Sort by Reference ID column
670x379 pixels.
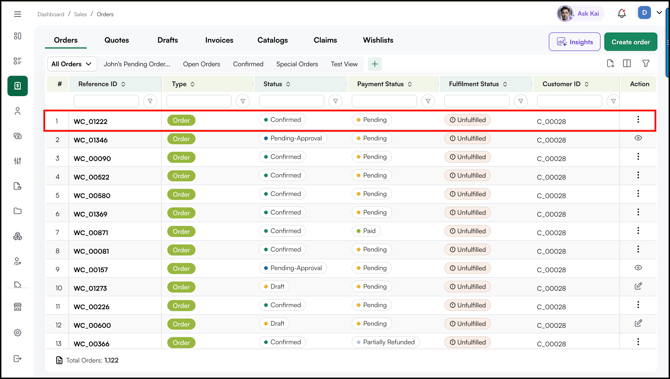point(123,84)
